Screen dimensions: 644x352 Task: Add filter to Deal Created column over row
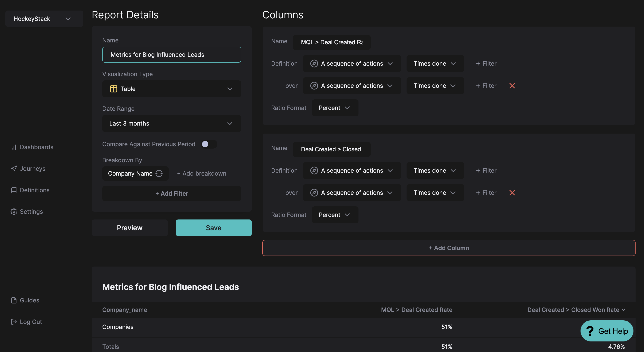coord(486,193)
